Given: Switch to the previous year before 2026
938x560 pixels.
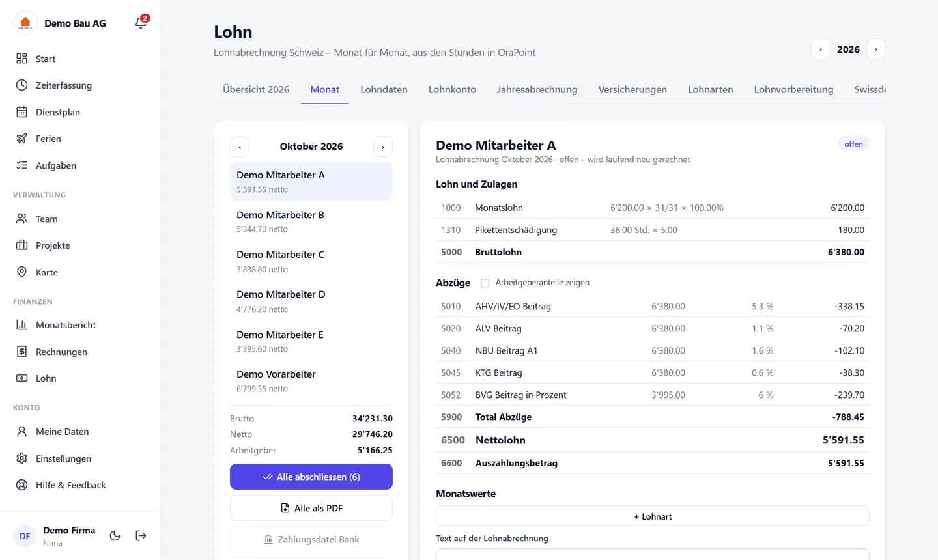Looking at the screenshot, I should [x=821, y=49].
